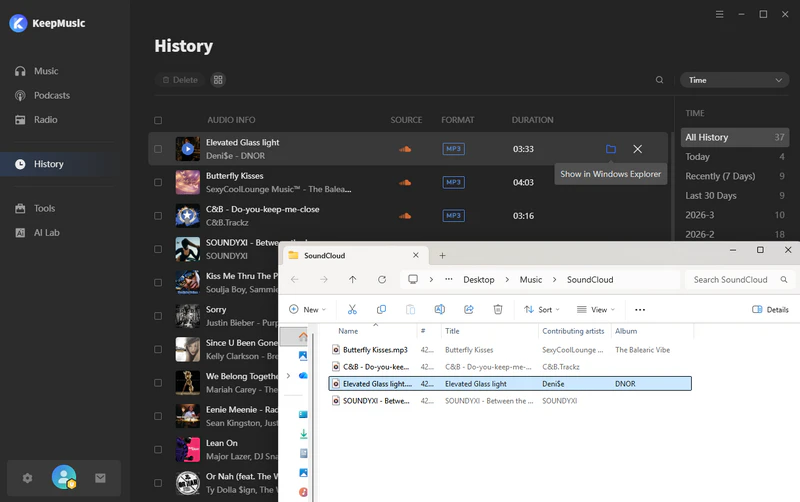Screen dimensions: 800x502
Task: Open KeepMusic settings gear icon
Action: point(28,478)
